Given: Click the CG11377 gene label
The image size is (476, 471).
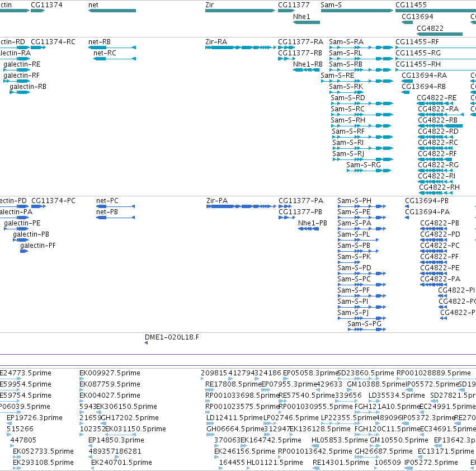Looking at the screenshot, I should 294,5.
